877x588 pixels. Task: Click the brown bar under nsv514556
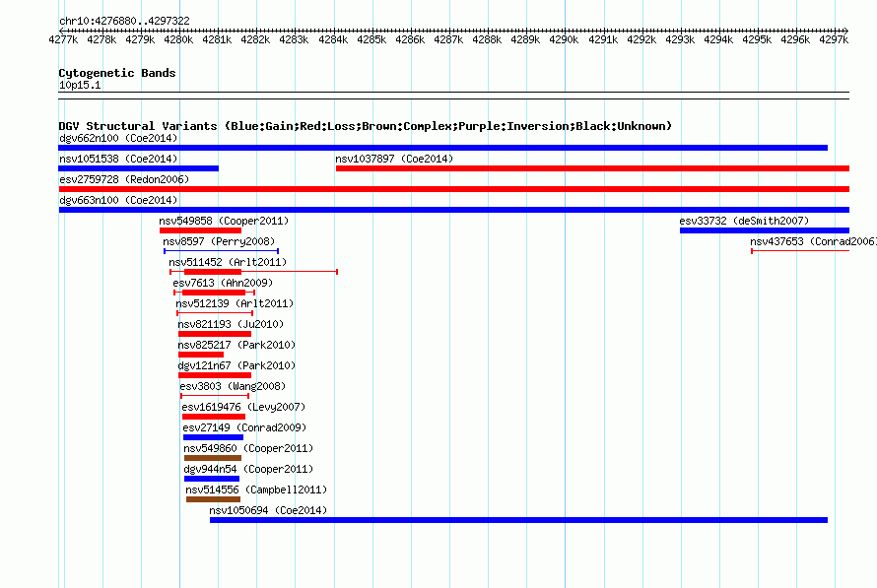[x=213, y=499]
